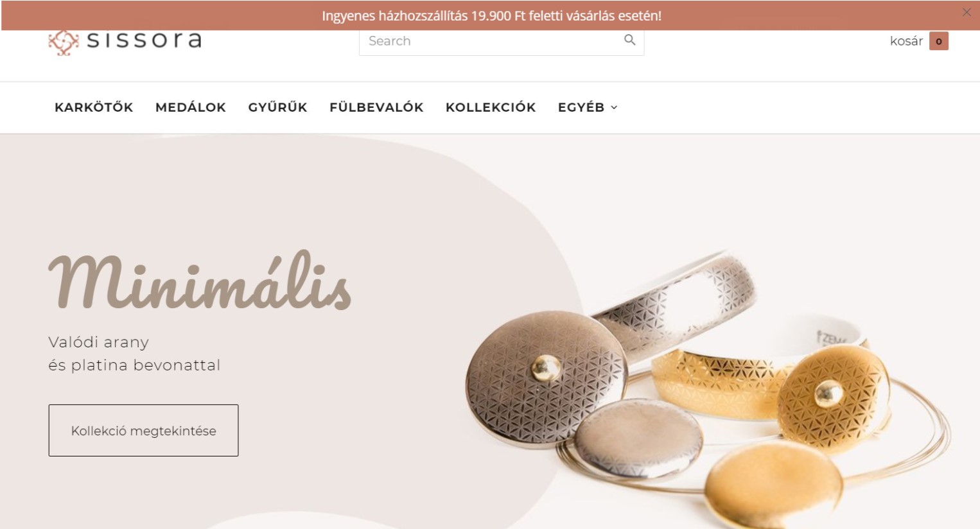980x529 pixels.
Task: Click the sissora brand name text
Action: pyautogui.click(x=144, y=40)
